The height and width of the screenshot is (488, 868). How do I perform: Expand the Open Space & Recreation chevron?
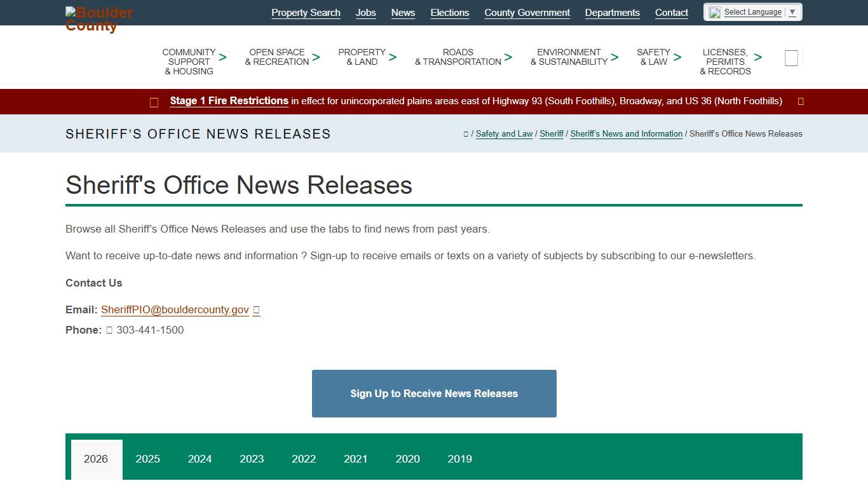(316, 57)
